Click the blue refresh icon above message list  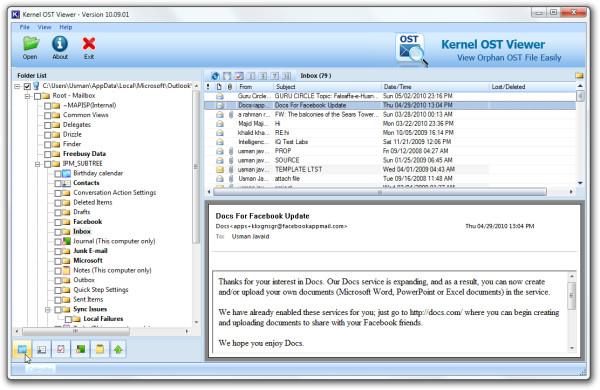[x=215, y=76]
